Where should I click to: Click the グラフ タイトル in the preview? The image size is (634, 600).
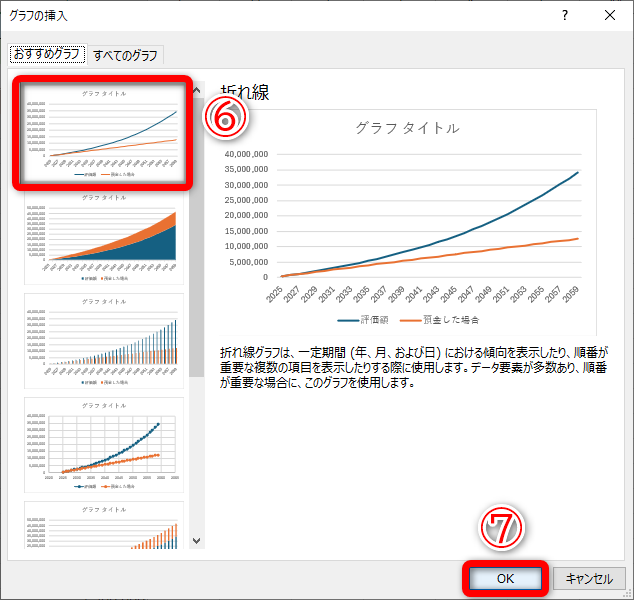[x=408, y=129]
